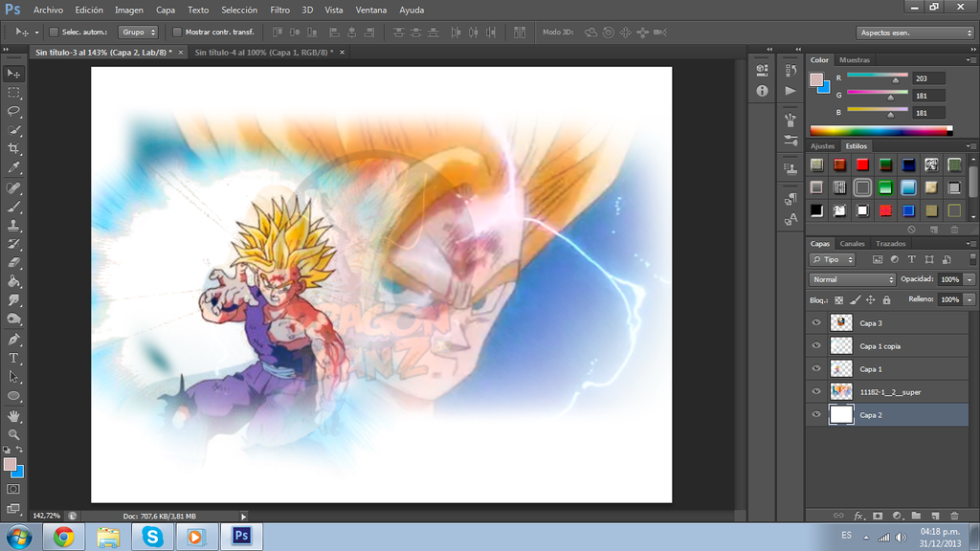Select the Move tool
Image resolution: width=980 pixels, height=551 pixels.
(13, 74)
